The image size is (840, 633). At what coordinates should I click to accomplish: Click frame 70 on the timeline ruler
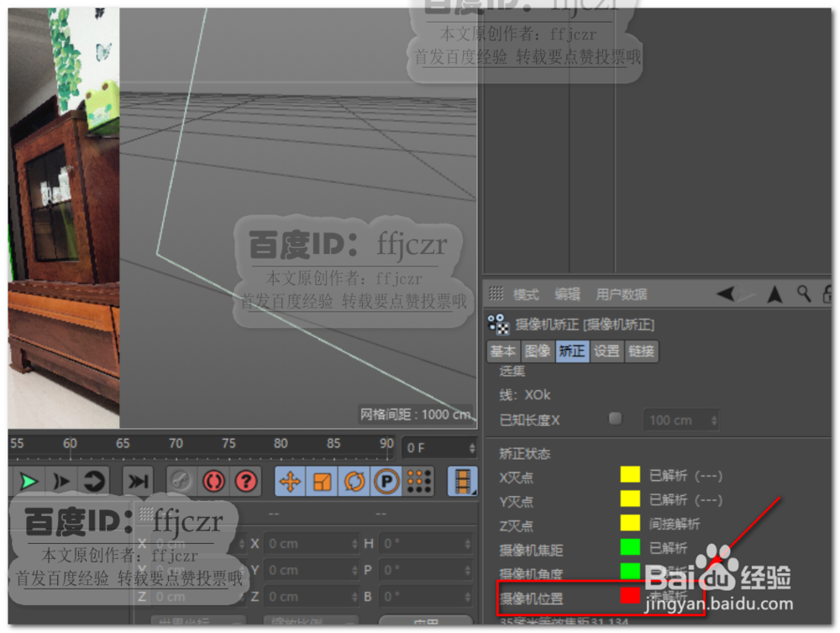coord(176,443)
